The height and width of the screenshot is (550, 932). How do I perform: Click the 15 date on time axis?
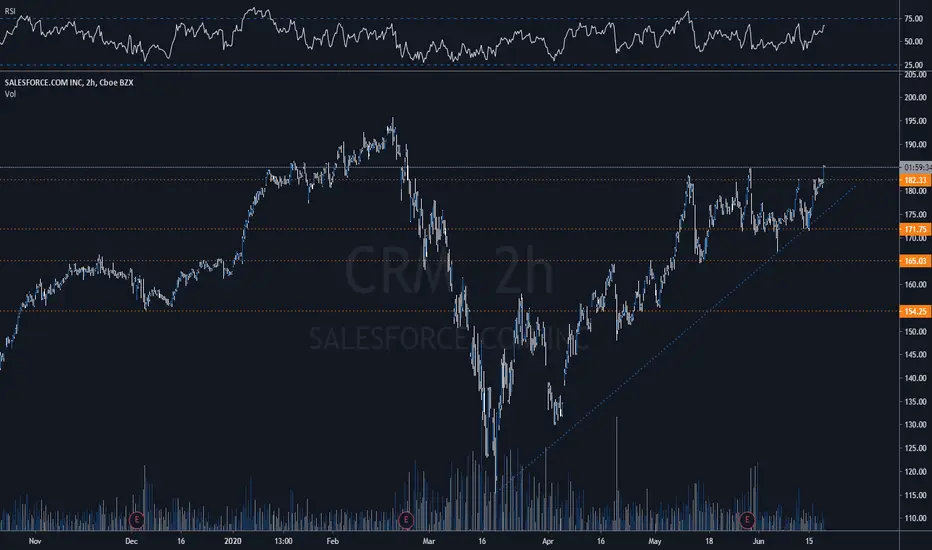(809, 541)
